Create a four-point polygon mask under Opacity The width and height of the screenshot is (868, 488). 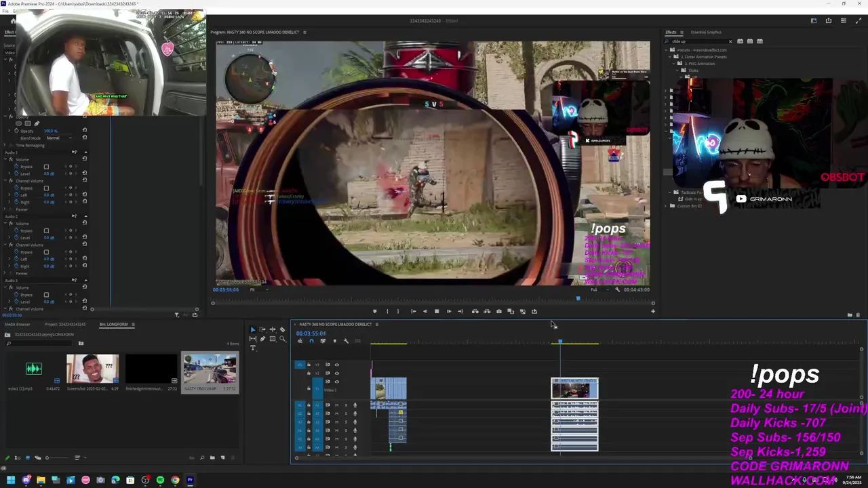point(28,123)
